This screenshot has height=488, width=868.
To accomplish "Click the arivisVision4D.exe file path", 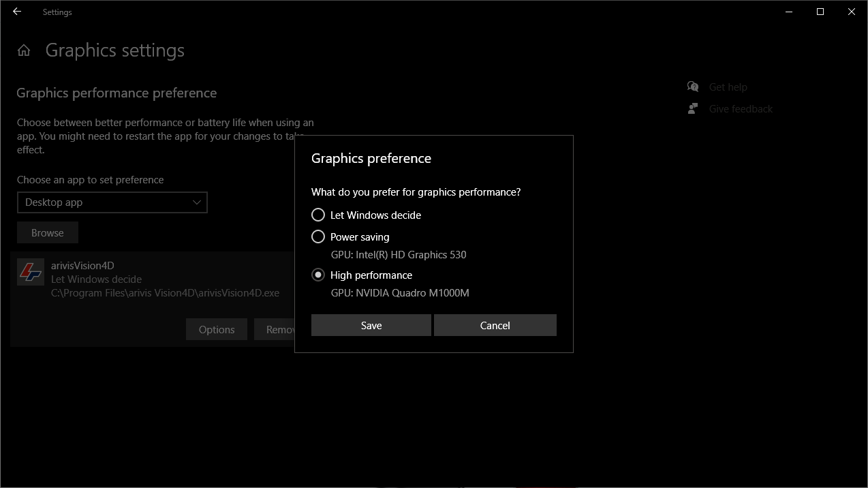I will (165, 292).
